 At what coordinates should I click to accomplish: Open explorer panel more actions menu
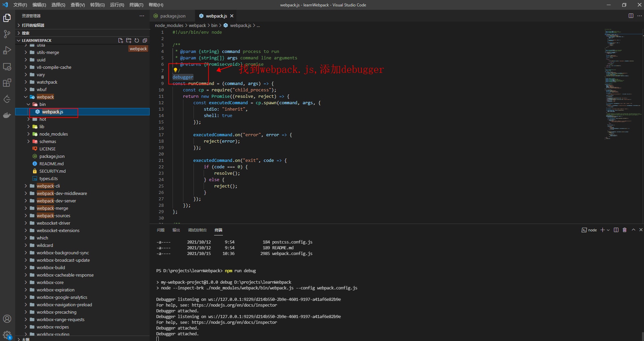142,16
